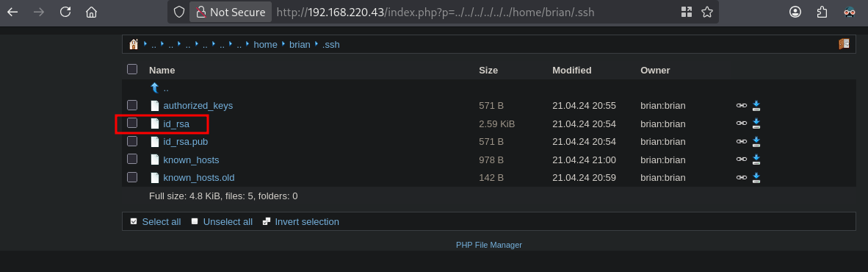Download the known_hosts file
The height and width of the screenshot is (272, 868).
(756, 160)
